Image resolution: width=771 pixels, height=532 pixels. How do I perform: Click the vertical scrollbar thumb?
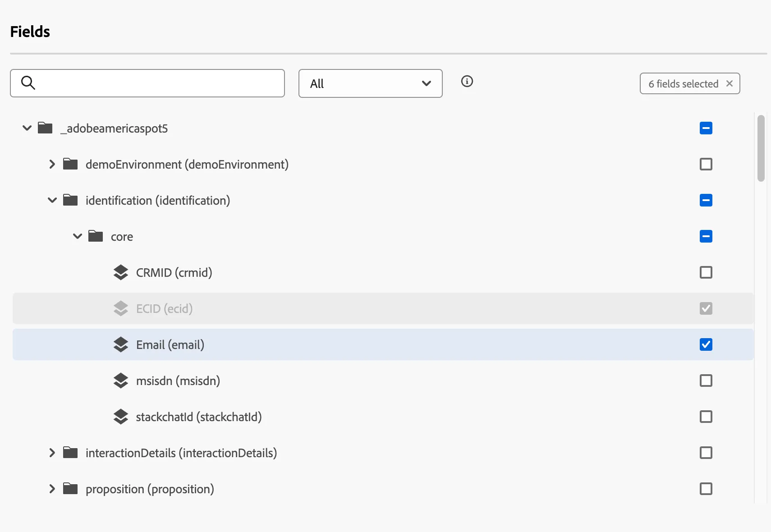[761, 148]
